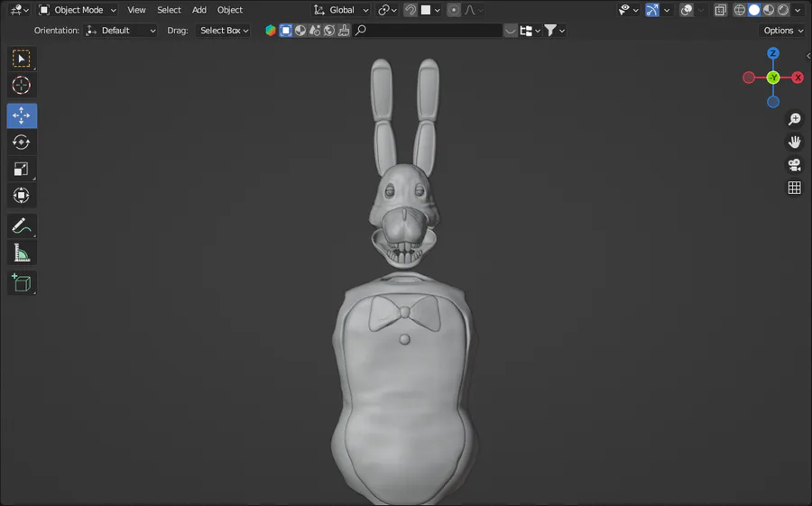The image size is (812, 506).
Task: Switch perspective/orthographic with grid icon
Action: tap(794, 188)
